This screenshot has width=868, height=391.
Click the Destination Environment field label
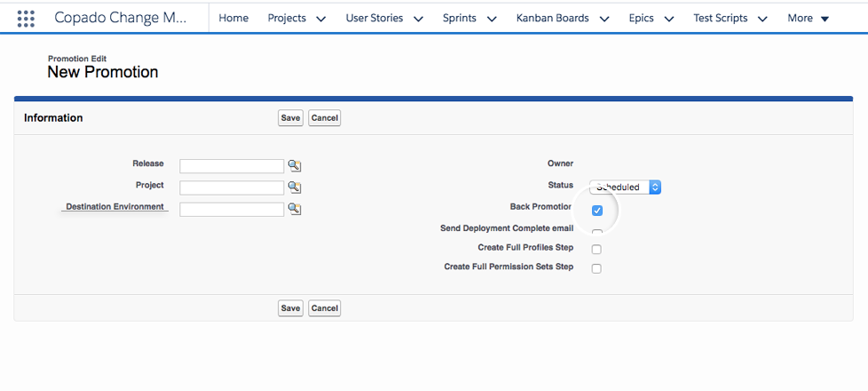click(114, 206)
